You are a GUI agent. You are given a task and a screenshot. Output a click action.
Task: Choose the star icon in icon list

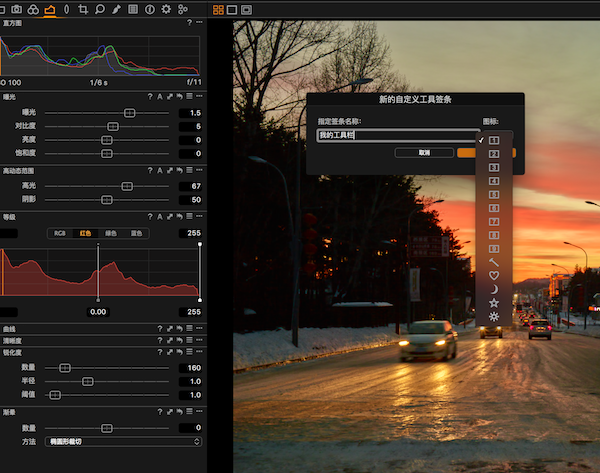pos(493,301)
